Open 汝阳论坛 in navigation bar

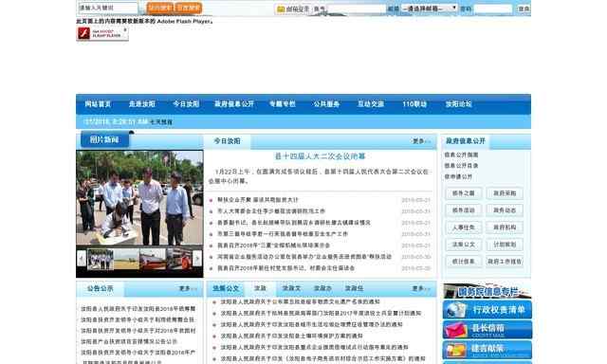point(458,104)
